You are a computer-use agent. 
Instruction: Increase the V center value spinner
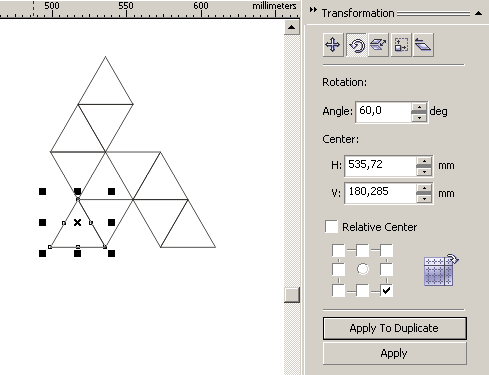pyautogui.click(x=424, y=188)
